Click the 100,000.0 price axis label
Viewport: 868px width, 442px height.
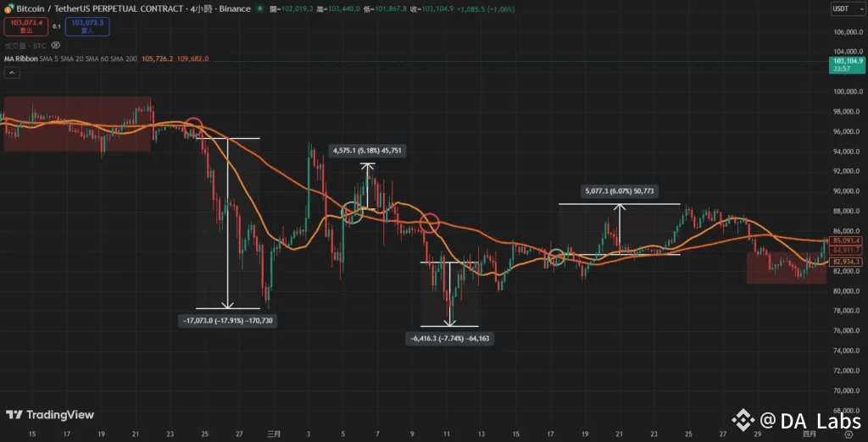coord(847,91)
